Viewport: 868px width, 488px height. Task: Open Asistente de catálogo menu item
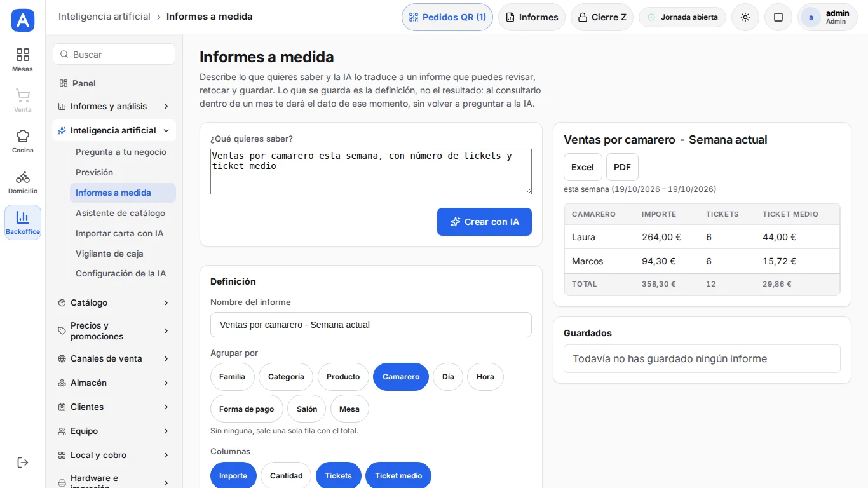[123, 213]
